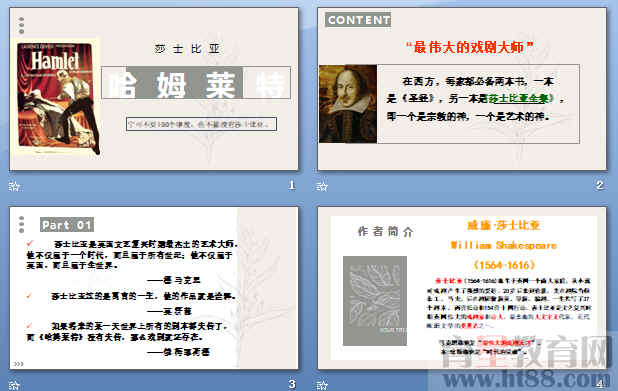Select the Shakespeare portrait on slide 2
This screenshot has width=618, height=391.
(348, 104)
